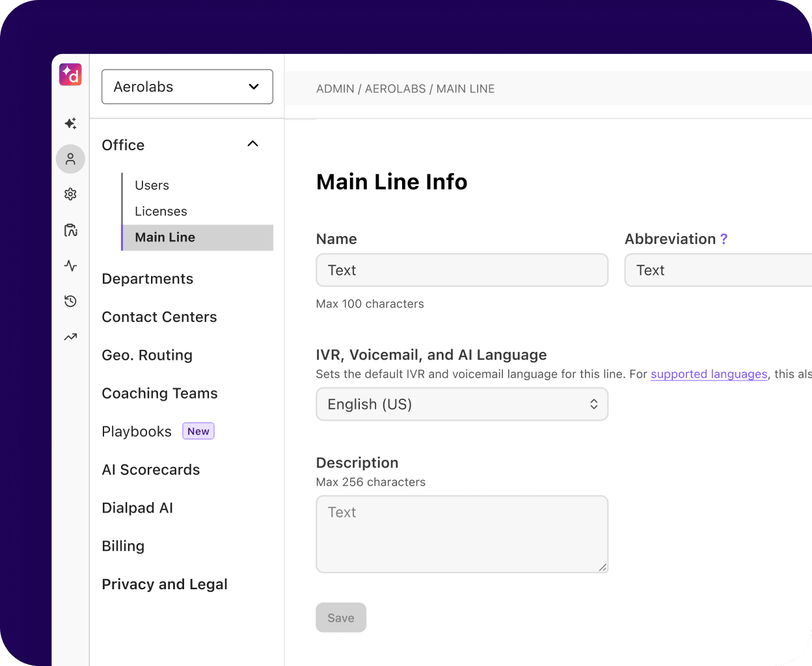Click the Abbreviation help question mark
Screen dimensions: 812x666
click(725, 239)
